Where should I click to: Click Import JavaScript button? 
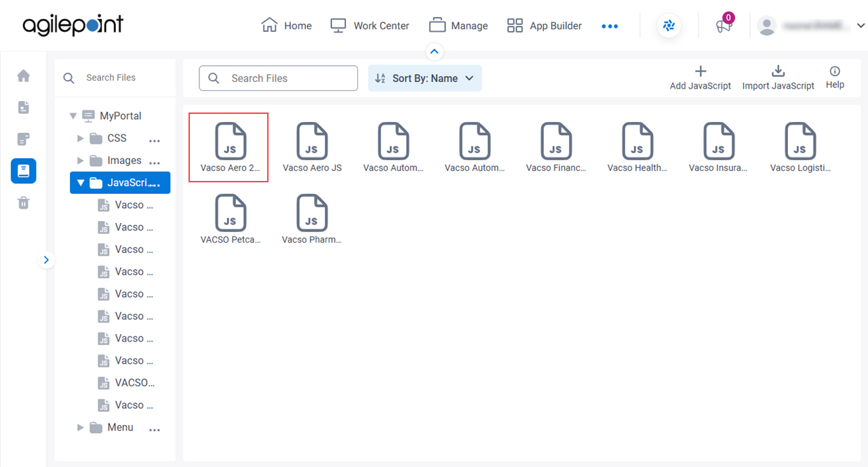[x=778, y=78]
